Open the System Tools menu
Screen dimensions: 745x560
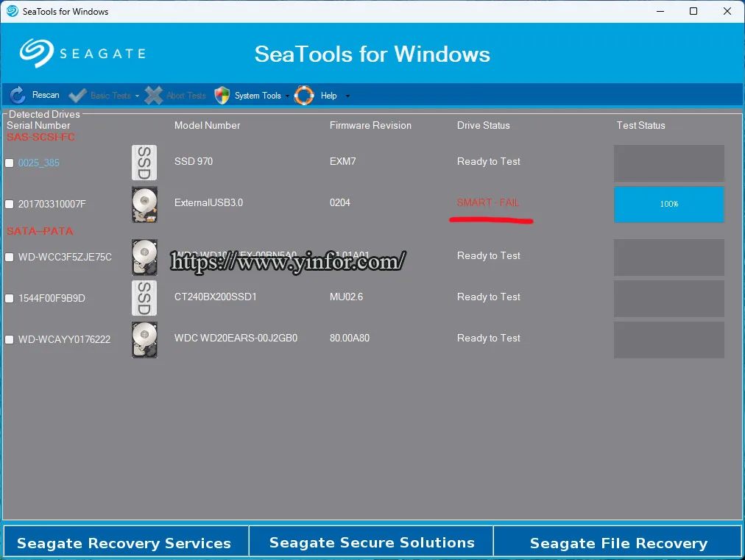click(258, 96)
